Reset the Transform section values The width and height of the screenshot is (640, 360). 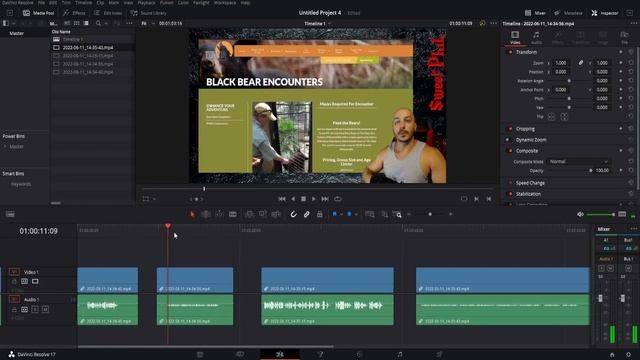click(x=631, y=52)
